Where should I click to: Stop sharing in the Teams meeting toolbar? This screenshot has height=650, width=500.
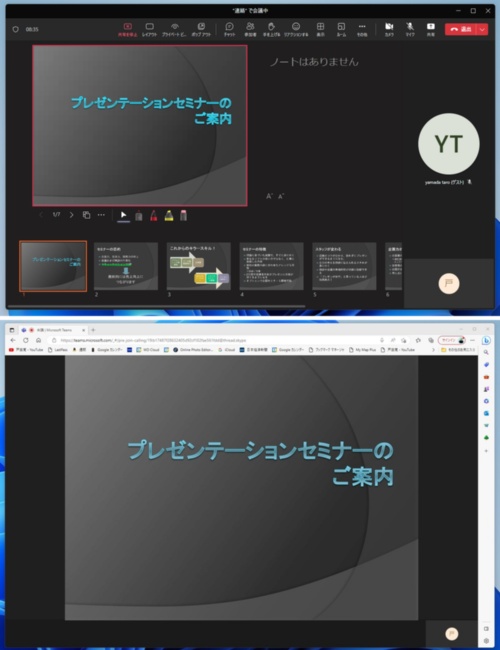point(128,29)
